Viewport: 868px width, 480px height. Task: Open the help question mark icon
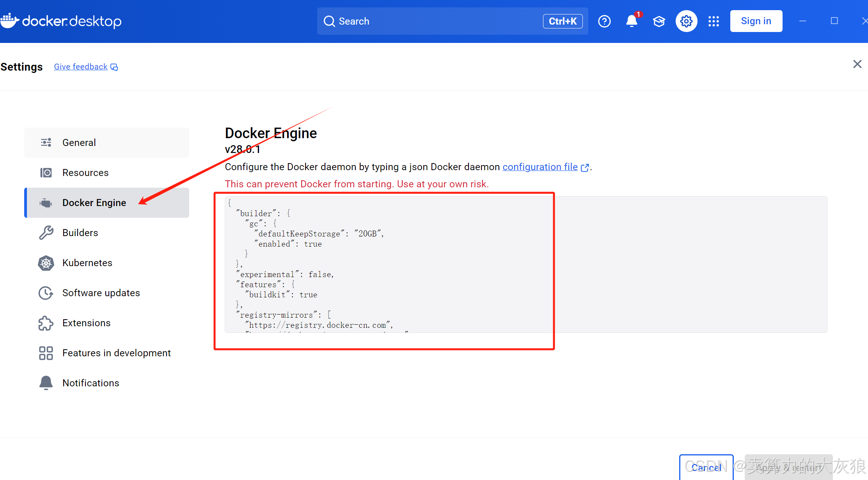604,21
